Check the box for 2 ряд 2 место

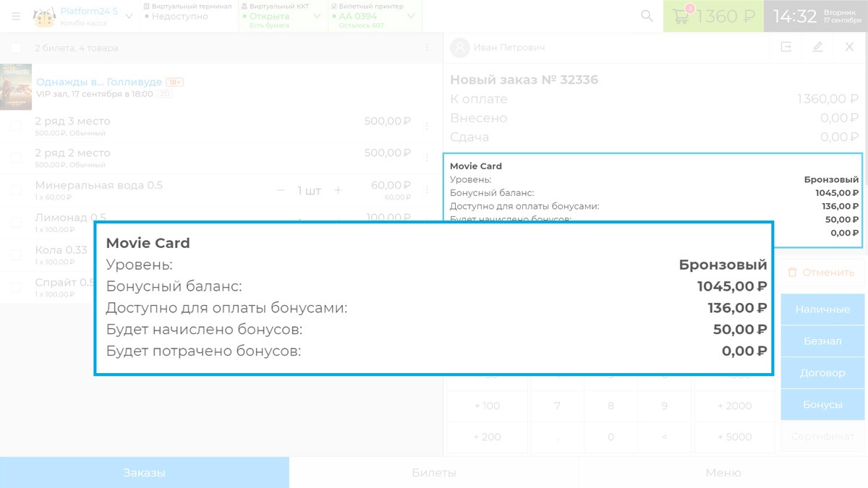(x=16, y=158)
